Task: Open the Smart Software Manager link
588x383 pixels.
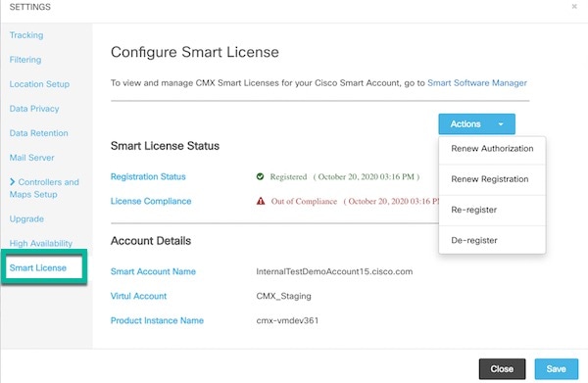Action: (x=477, y=83)
